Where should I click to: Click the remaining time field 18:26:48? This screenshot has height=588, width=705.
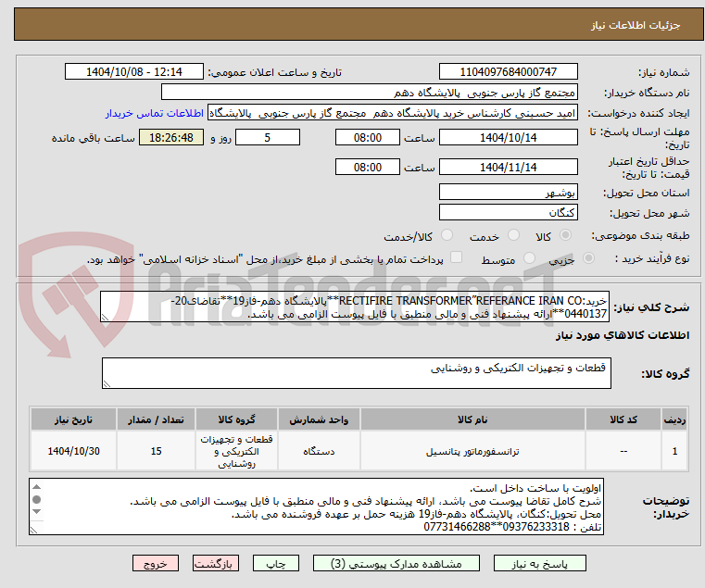(x=171, y=138)
